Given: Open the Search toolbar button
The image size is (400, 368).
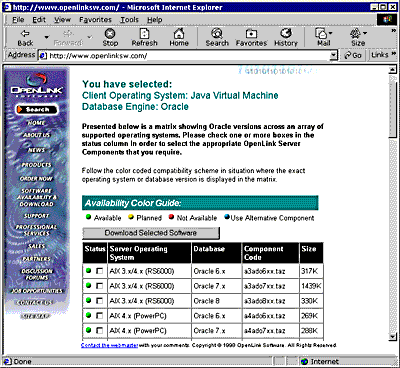Looking at the screenshot, I should [x=217, y=37].
